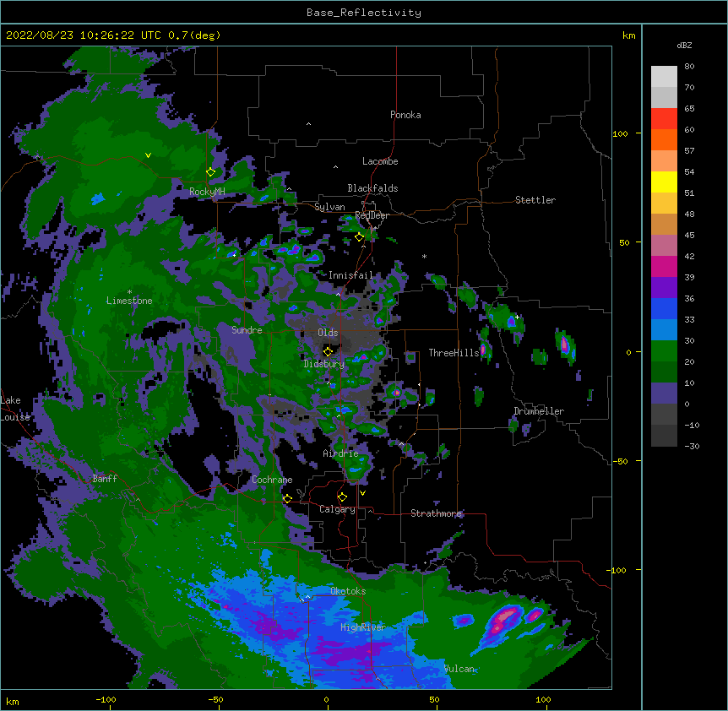Click the top light-gray swatch beside 80
728x711 pixels.
coord(664,77)
